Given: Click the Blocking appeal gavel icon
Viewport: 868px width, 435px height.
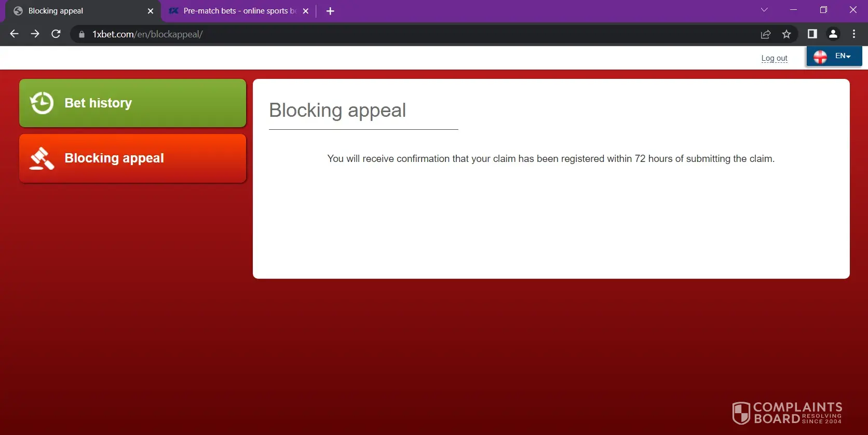Looking at the screenshot, I should pyautogui.click(x=42, y=158).
